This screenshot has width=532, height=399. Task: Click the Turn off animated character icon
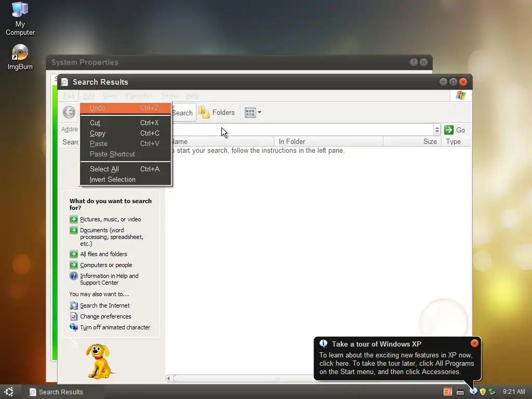coord(74,327)
